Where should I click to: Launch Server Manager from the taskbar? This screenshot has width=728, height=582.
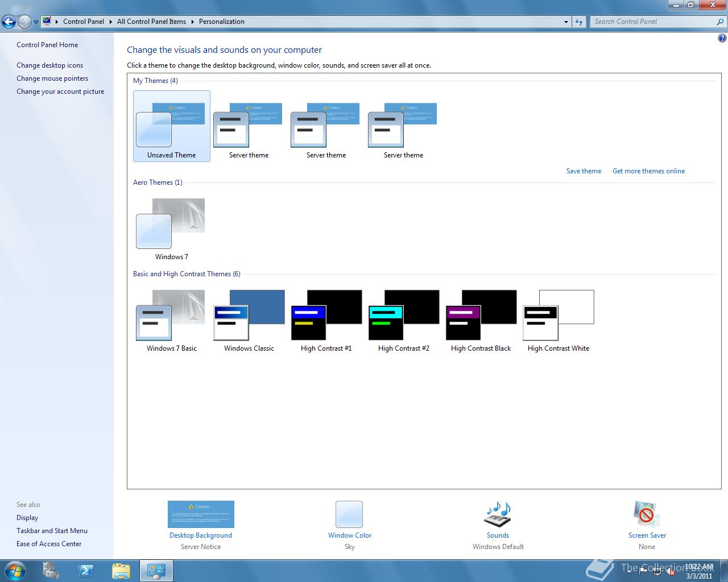[51, 571]
